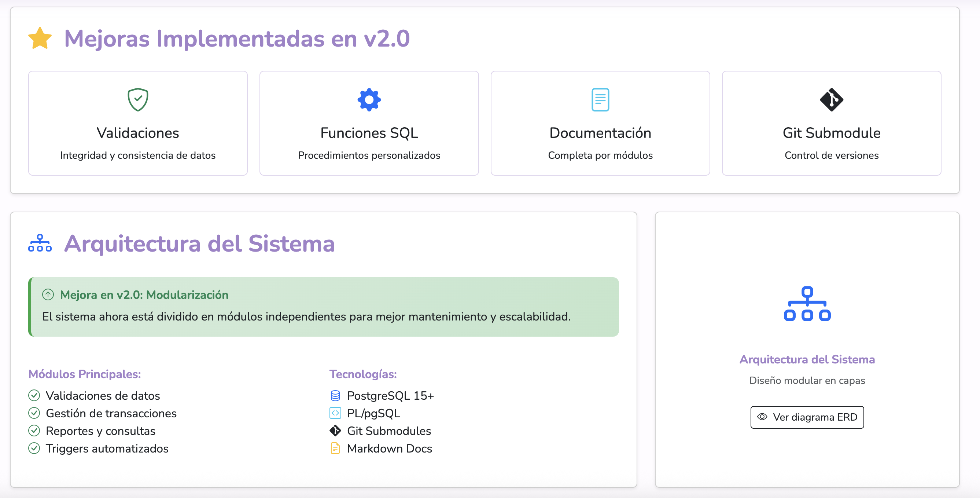Click the yellow file icon beside Markdown Docs
Image resolution: width=980 pixels, height=498 pixels.
(x=335, y=448)
